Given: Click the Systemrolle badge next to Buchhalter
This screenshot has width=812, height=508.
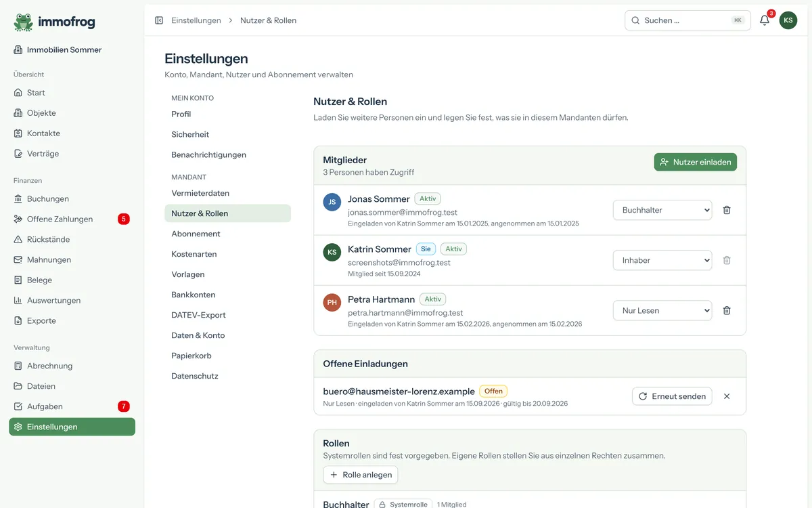Looking at the screenshot, I should 403,505.
